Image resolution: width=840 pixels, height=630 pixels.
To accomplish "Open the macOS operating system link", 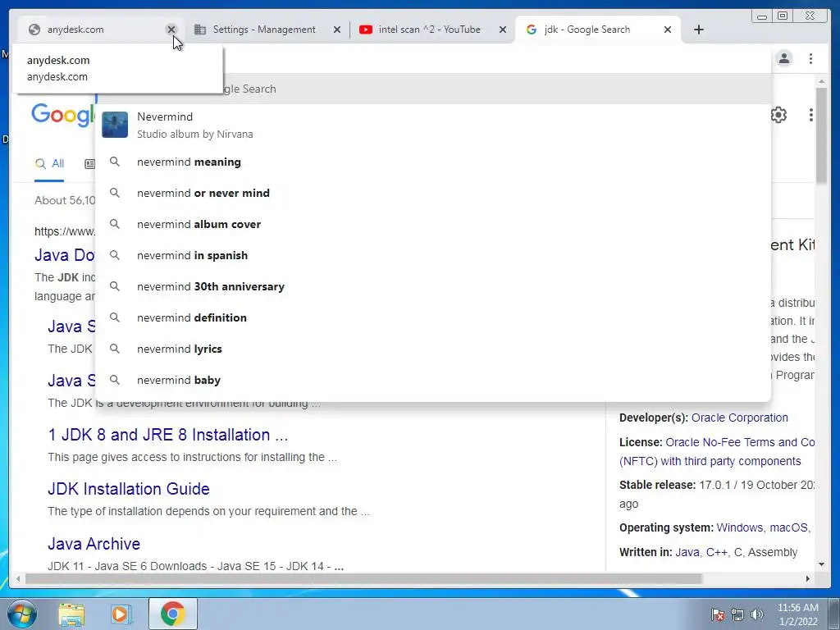I will [x=788, y=527].
